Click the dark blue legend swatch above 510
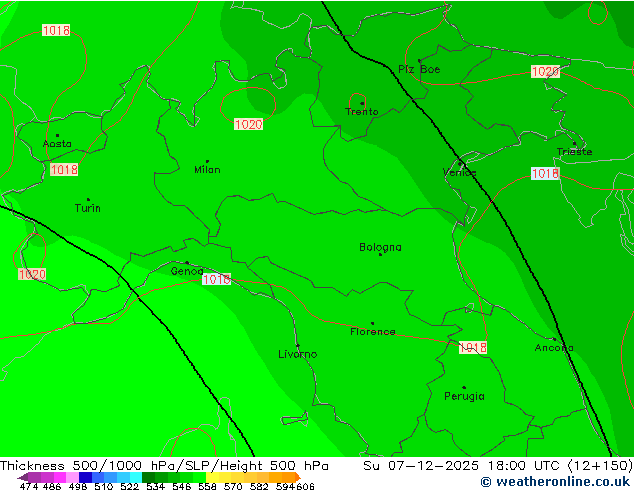The width and height of the screenshot is (634, 490). click(85, 477)
